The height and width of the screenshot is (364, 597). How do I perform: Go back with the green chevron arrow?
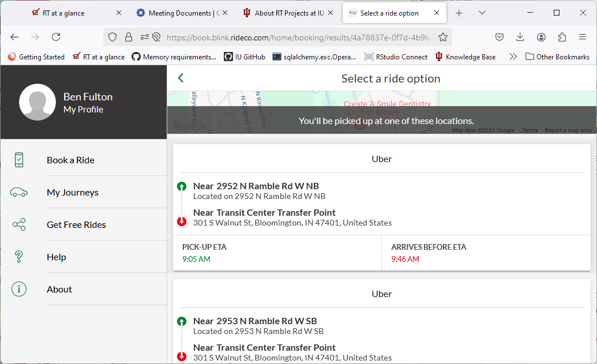click(181, 78)
